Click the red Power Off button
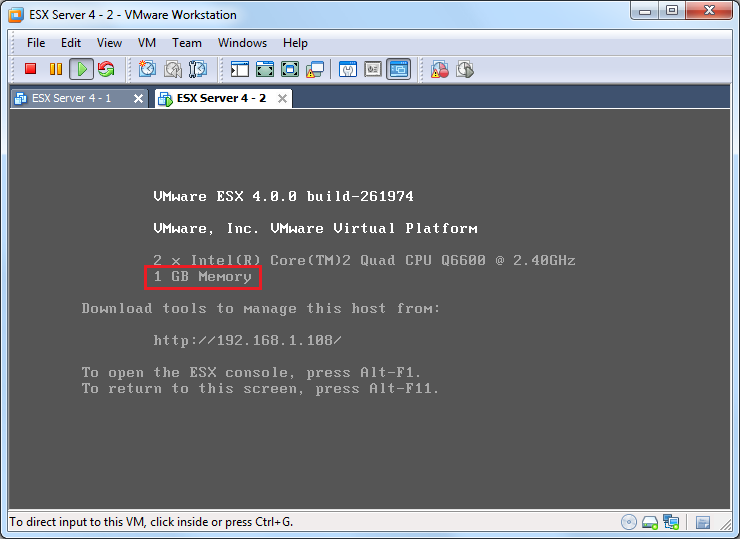Image resolution: width=740 pixels, height=539 pixels. pyautogui.click(x=31, y=69)
